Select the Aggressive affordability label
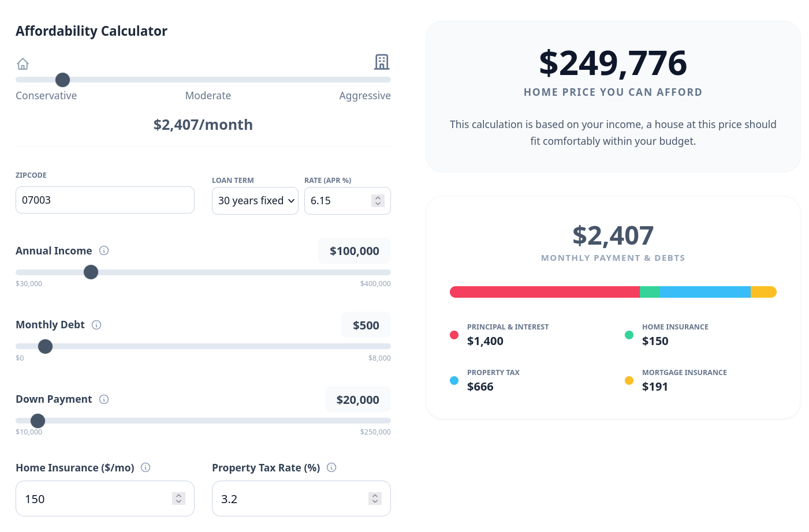 [364, 96]
